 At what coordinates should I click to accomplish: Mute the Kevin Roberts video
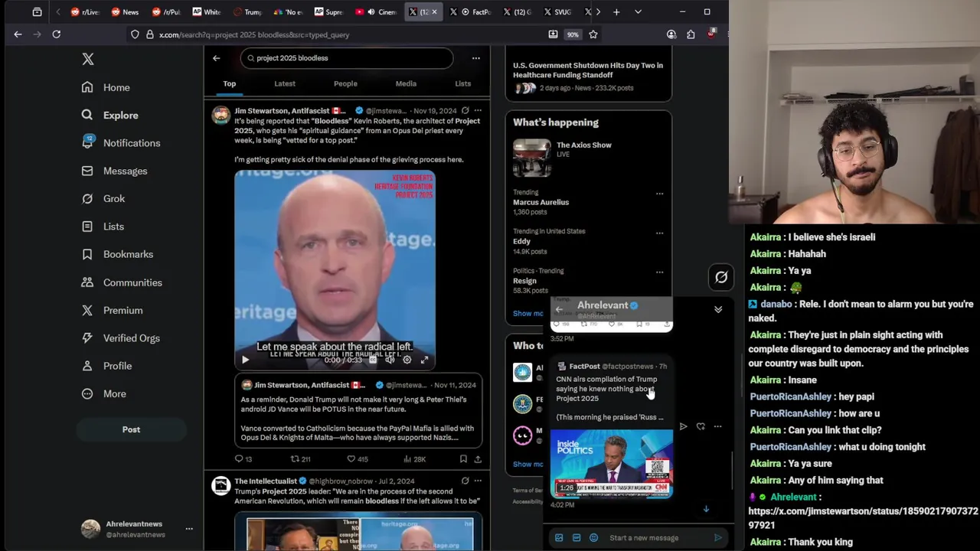390,360
